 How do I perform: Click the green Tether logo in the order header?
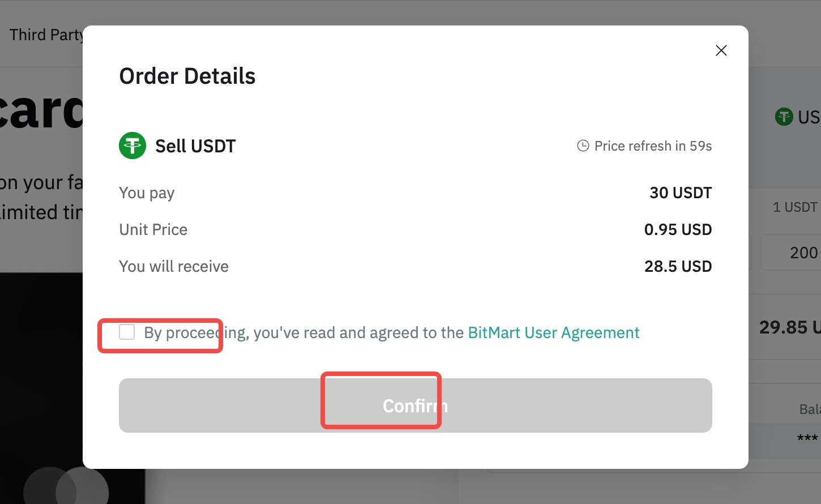click(x=132, y=146)
